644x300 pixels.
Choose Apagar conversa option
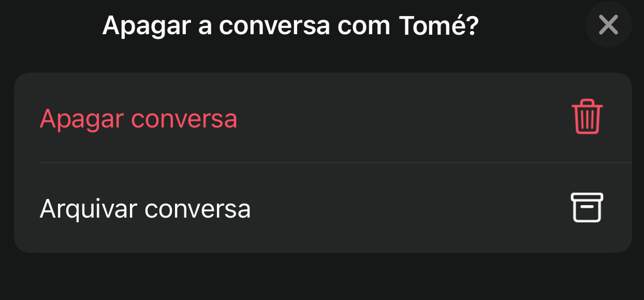[x=323, y=118]
